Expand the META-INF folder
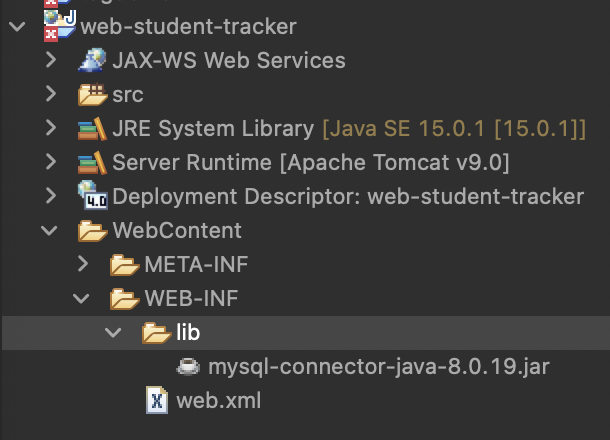Image resolution: width=610 pixels, height=440 pixels. (83, 264)
